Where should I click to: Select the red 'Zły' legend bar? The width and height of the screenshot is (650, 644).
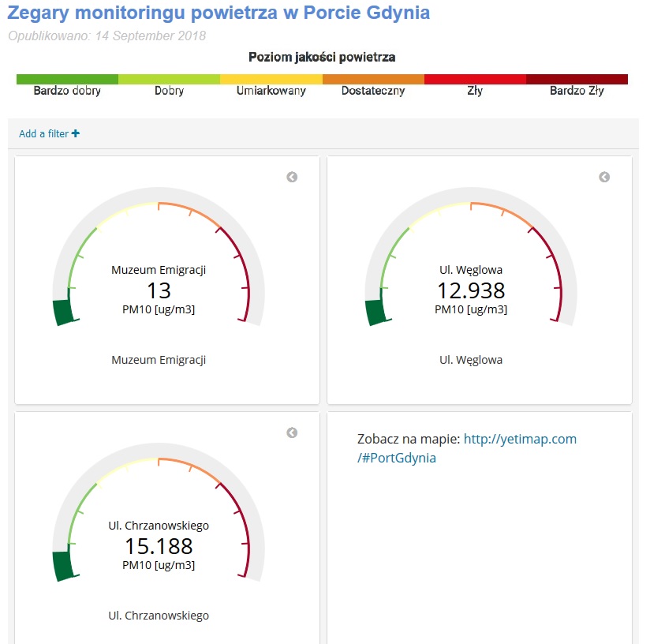tap(475, 79)
